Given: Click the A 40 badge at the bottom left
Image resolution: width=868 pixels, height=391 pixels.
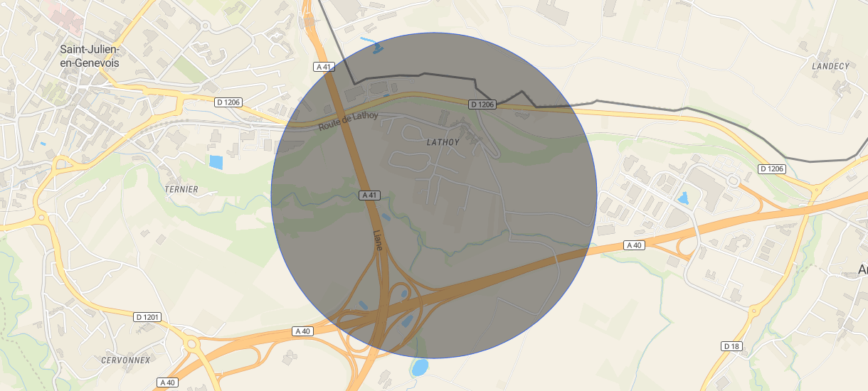Looking at the screenshot, I should 167,382.
